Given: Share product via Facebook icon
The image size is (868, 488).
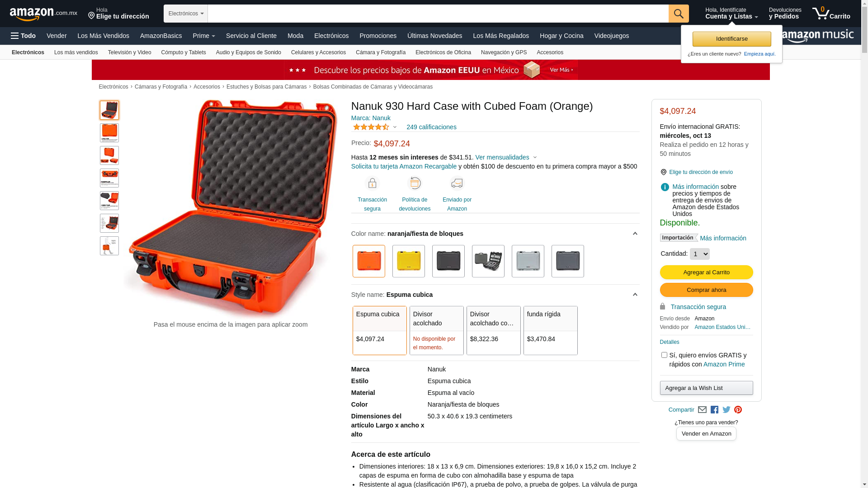Looking at the screenshot, I should 714,410.
